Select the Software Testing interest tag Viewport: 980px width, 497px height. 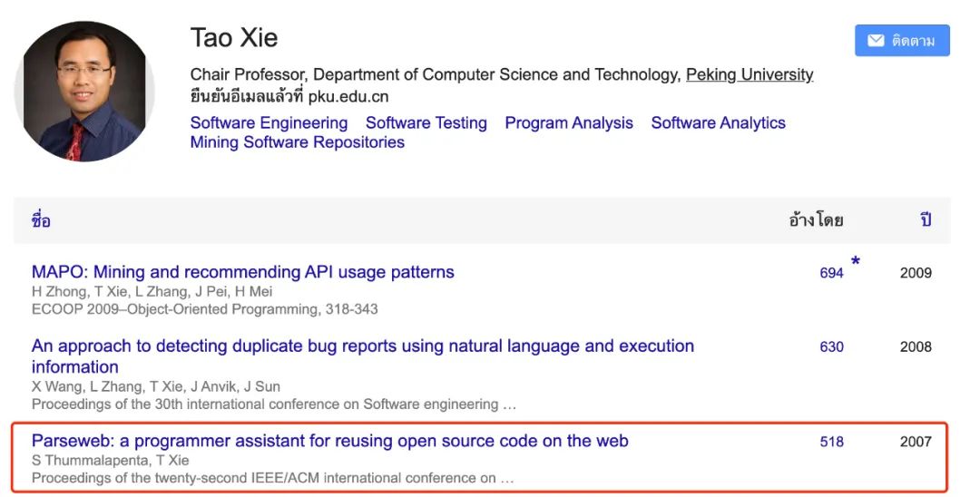[426, 123]
